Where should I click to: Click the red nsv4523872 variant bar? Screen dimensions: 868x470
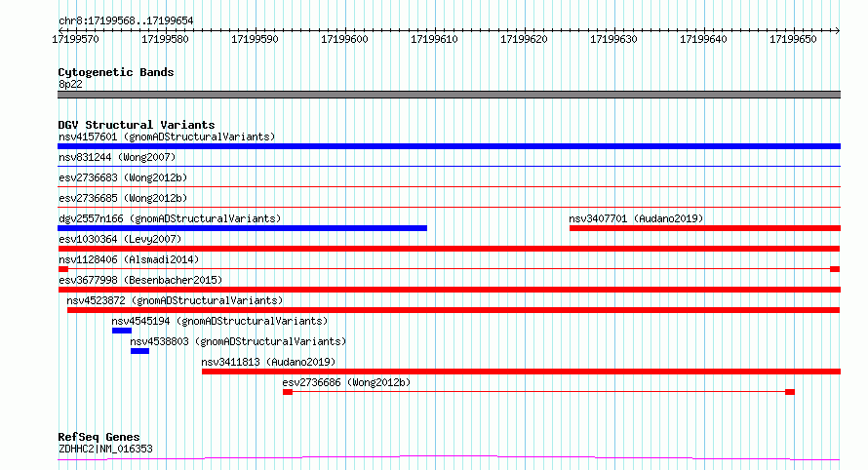(454, 310)
